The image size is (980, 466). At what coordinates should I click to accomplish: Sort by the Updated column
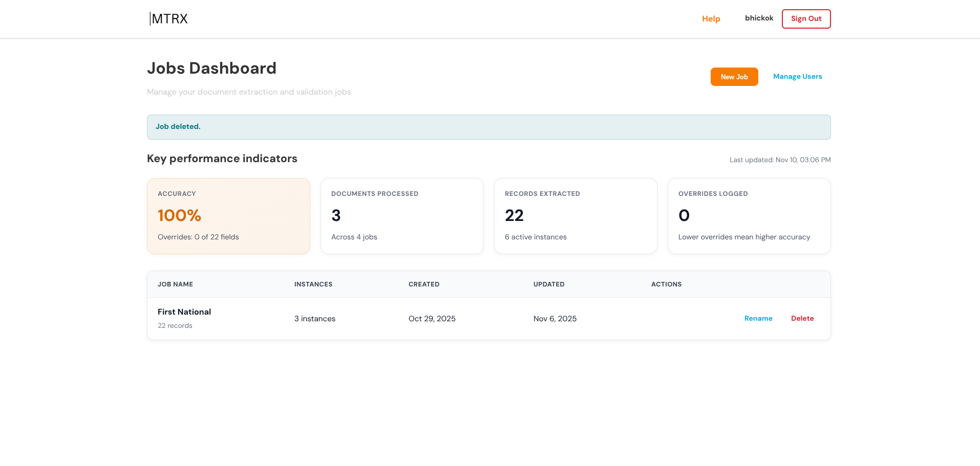click(549, 284)
